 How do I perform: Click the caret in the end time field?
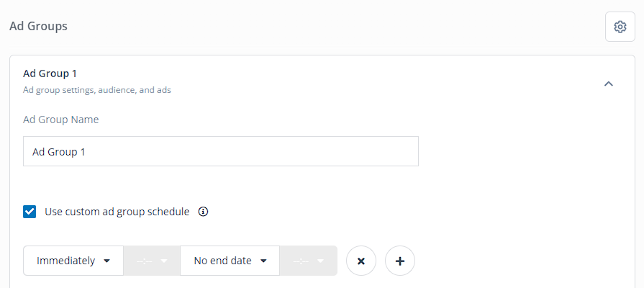321,261
